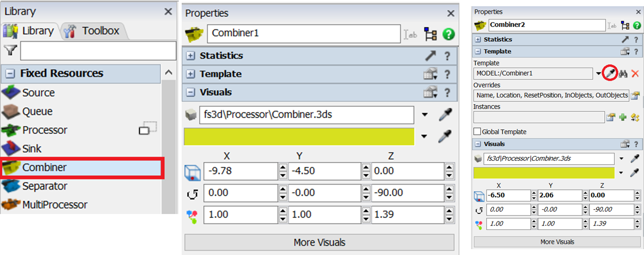Image resolution: width=644 pixels, height=255 pixels.
Task: Switch to the Toolbox tab
Action: click(95, 31)
